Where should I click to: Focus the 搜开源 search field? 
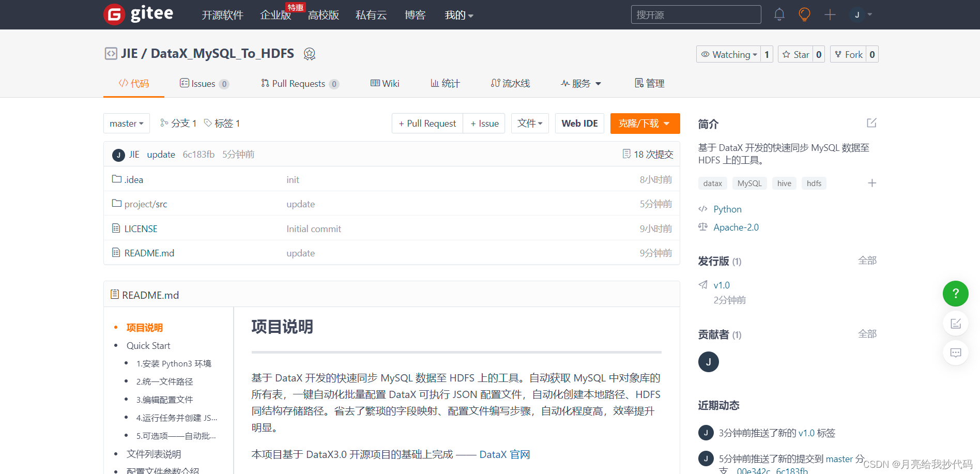696,14
